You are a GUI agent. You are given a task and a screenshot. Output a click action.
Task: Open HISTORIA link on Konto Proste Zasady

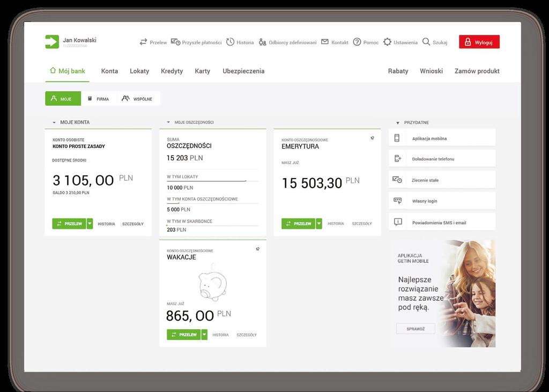[x=107, y=224]
